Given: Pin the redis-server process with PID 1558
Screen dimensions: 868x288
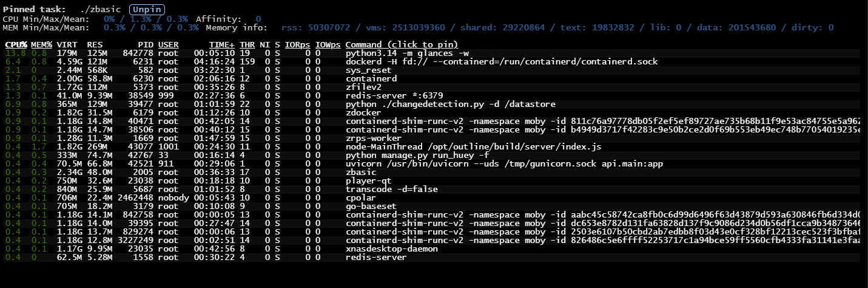Looking at the screenshot, I should point(376,257).
